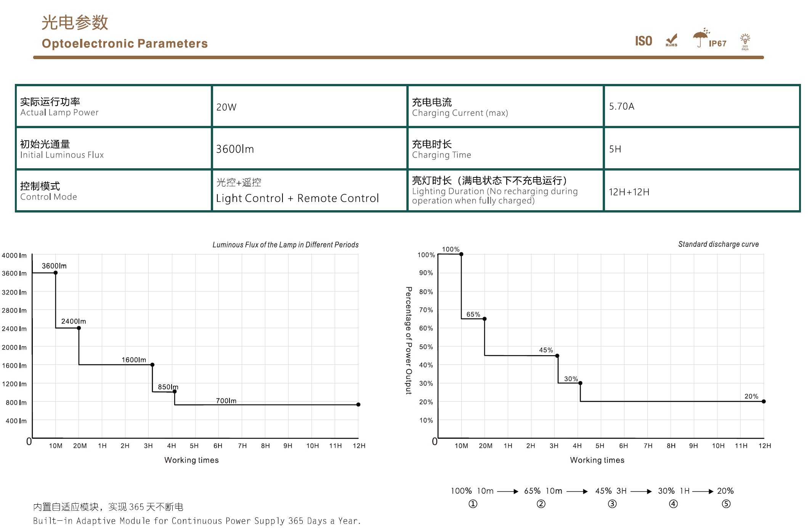812x528 pixels.
Task: Click Working times label under discharge chart
Action: tap(597, 460)
